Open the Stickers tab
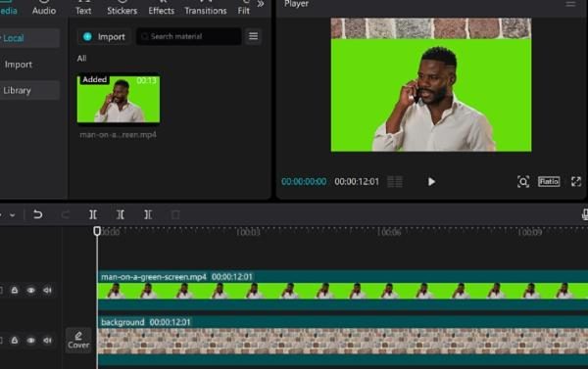Viewport: 588px width, 369px height. (122, 11)
